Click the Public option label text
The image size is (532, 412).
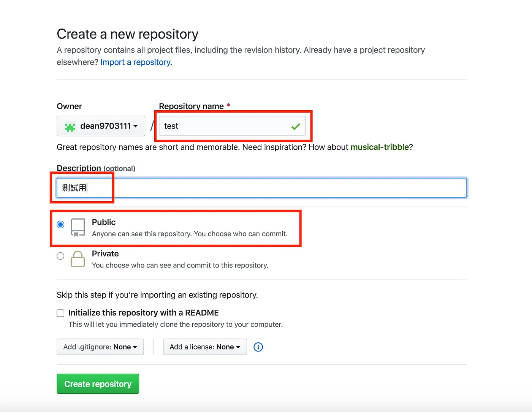pyautogui.click(x=104, y=222)
